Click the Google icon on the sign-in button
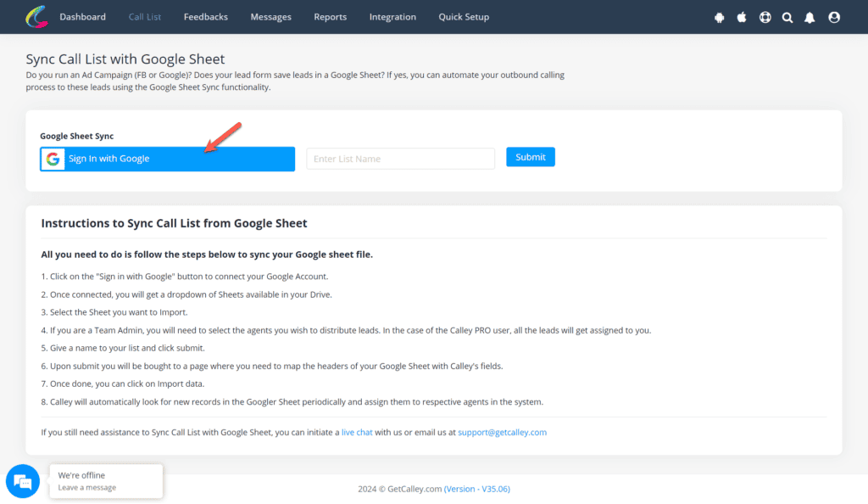Image resolution: width=868 pixels, height=504 pixels. (x=53, y=158)
